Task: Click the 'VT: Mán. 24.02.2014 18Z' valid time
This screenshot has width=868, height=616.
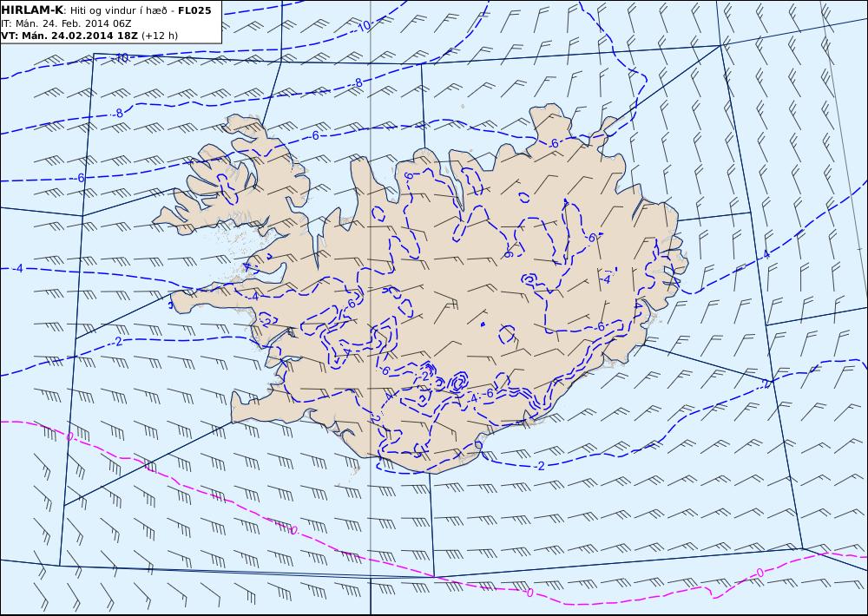Action: tap(69, 36)
